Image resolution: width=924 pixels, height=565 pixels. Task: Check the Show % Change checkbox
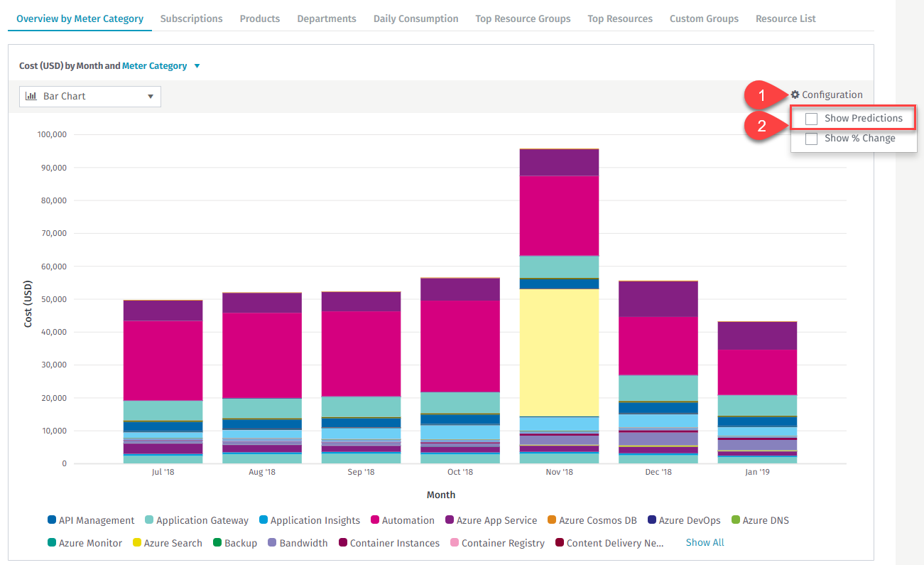pos(811,139)
